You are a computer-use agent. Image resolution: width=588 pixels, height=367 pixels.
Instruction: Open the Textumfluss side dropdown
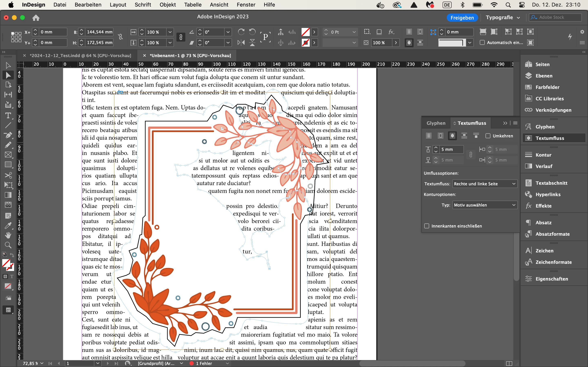(x=484, y=184)
